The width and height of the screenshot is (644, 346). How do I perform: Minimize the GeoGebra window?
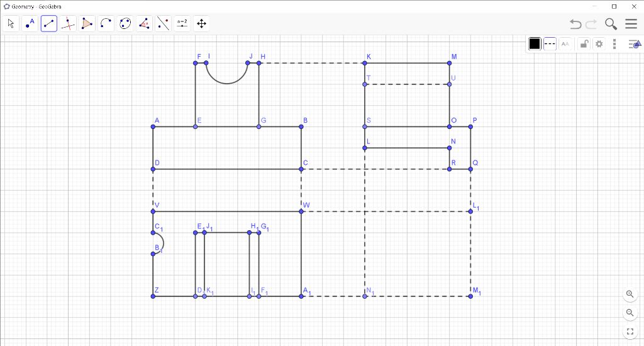click(x=595, y=6)
